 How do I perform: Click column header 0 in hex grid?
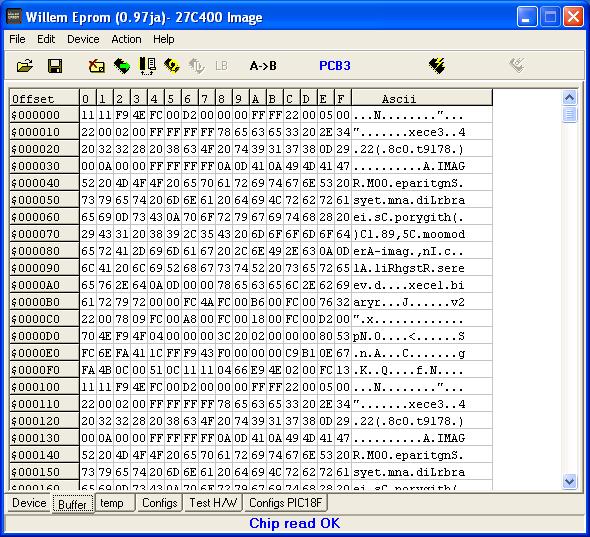coord(88,99)
